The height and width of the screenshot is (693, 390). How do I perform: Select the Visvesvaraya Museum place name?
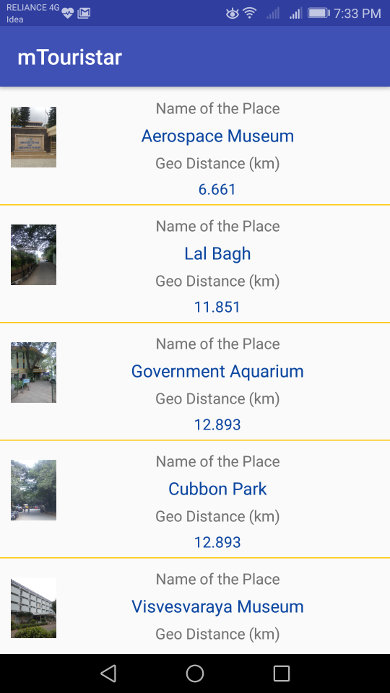point(218,607)
